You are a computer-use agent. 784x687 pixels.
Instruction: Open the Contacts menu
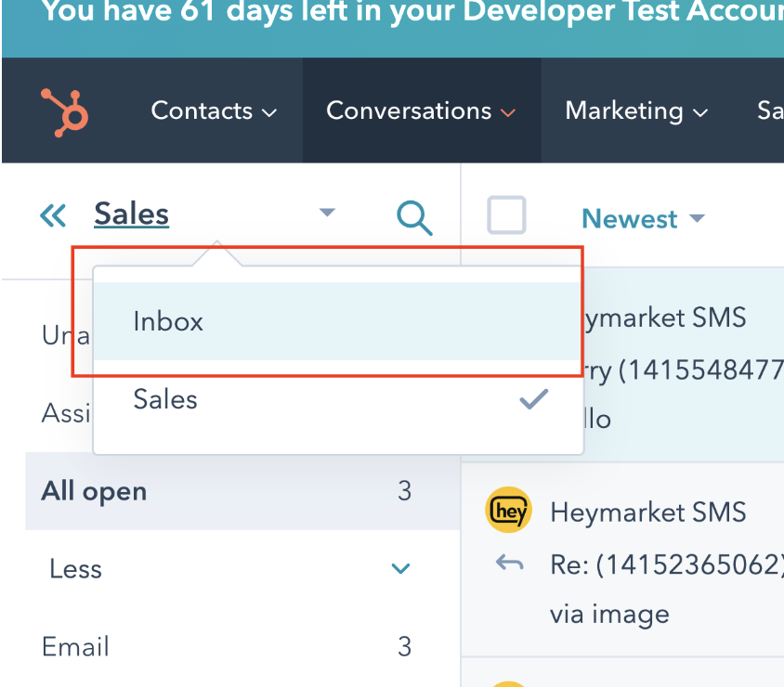(x=214, y=110)
